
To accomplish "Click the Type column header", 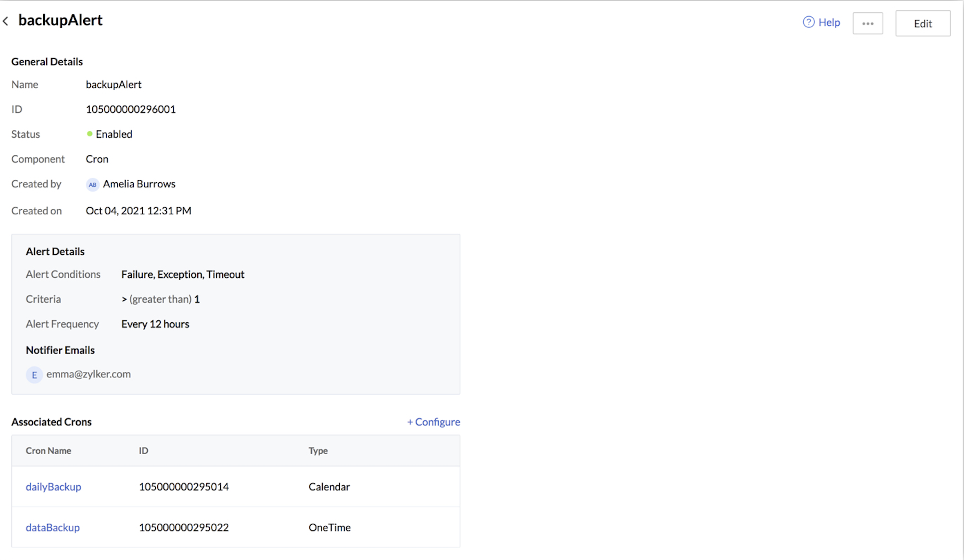I will pos(318,451).
